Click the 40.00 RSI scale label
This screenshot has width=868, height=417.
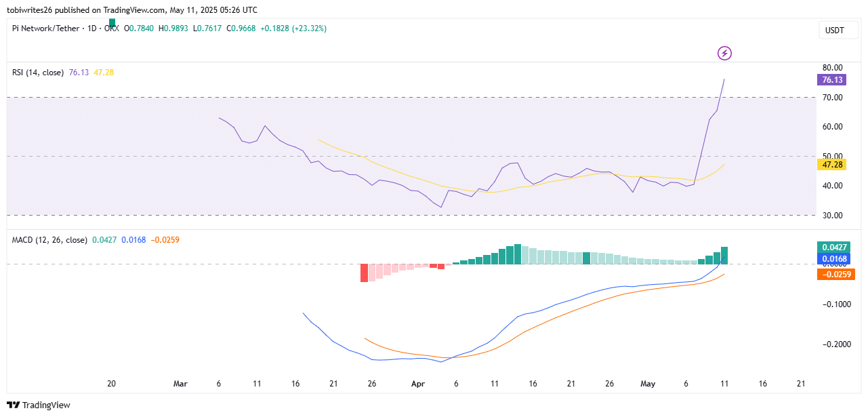pos(832,186)
